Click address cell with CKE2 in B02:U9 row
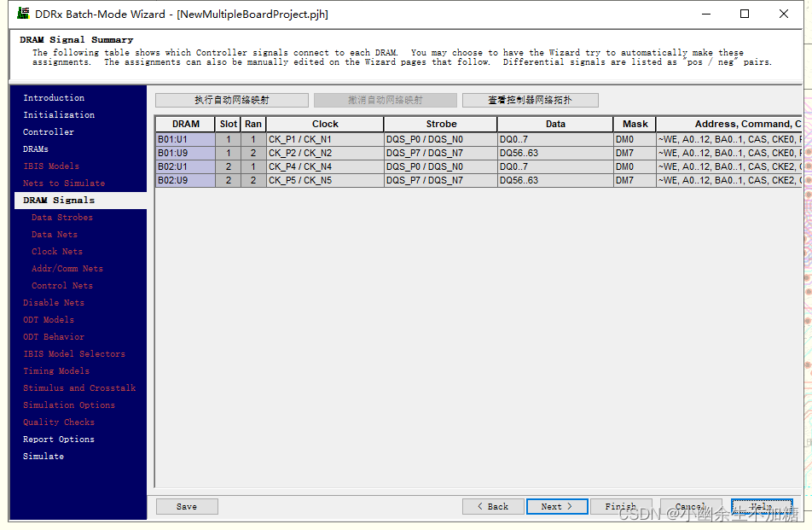 (x=729, y=180)
